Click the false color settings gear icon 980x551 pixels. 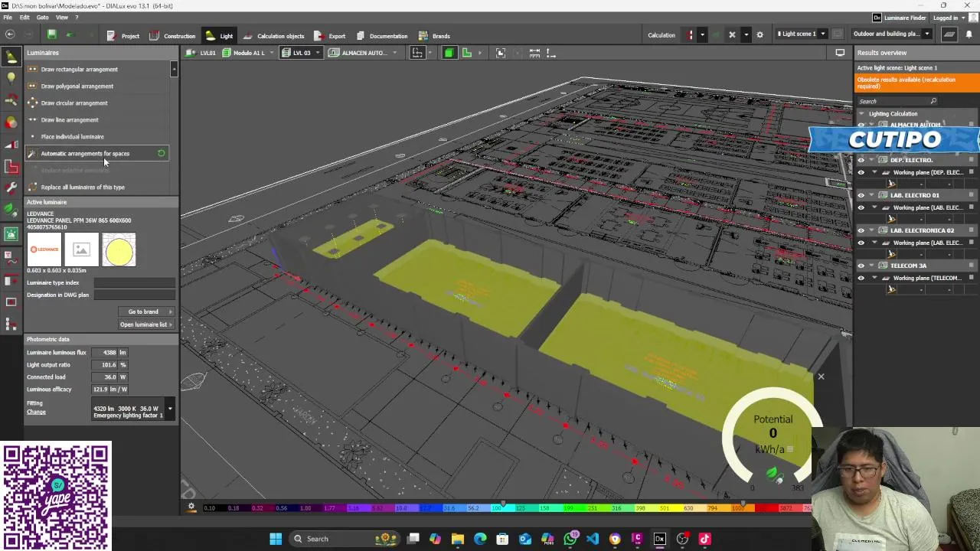(x=191, y=507)
